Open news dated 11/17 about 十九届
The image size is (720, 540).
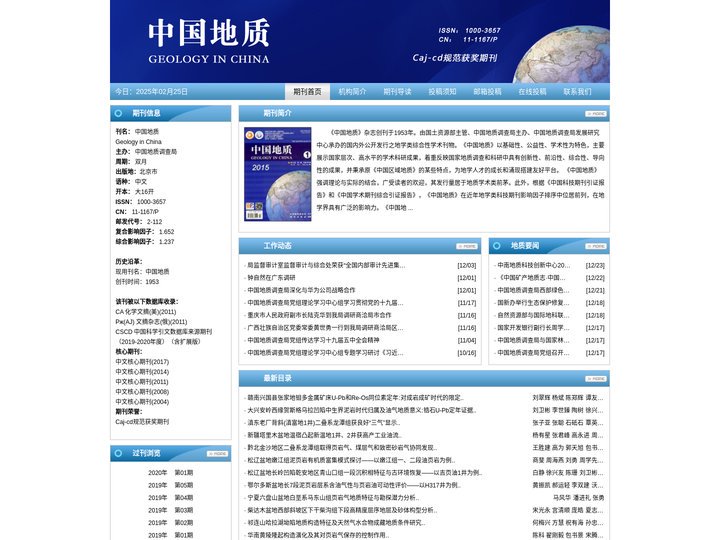(325, 303)
